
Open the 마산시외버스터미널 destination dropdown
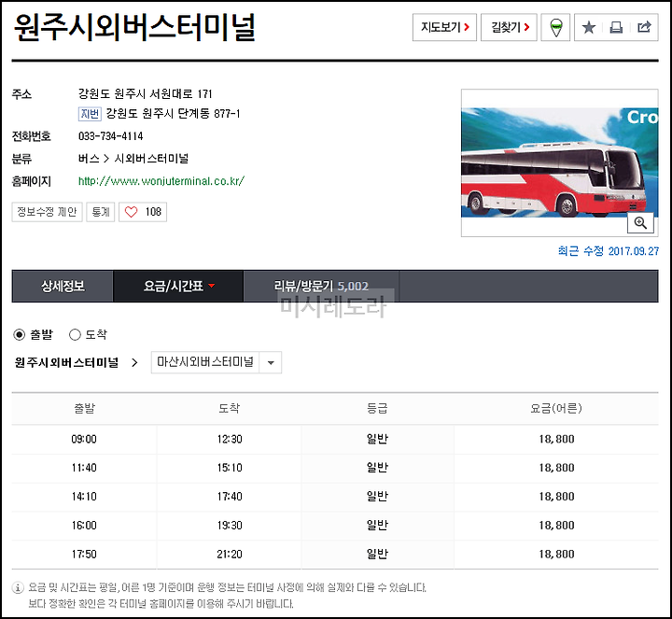(x=216, y=362)
